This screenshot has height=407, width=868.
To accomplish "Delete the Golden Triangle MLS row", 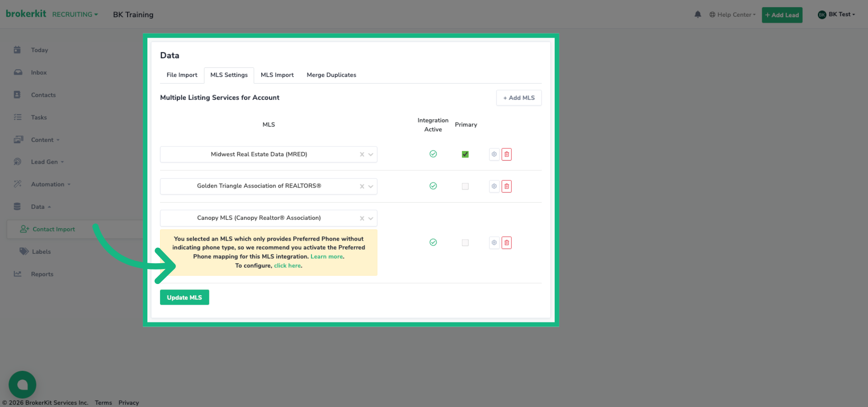I will (507, 186).
